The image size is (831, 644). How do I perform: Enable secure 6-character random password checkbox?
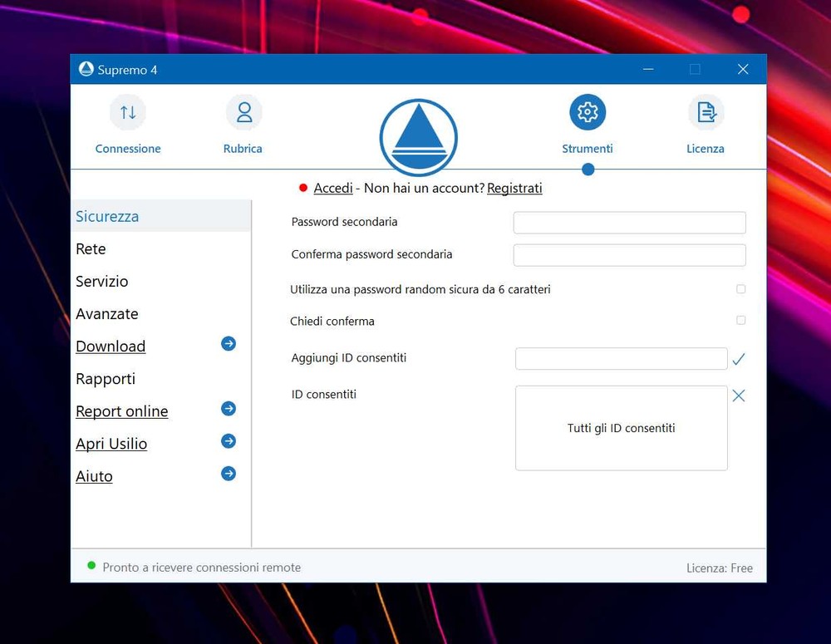tap(741, 289)
